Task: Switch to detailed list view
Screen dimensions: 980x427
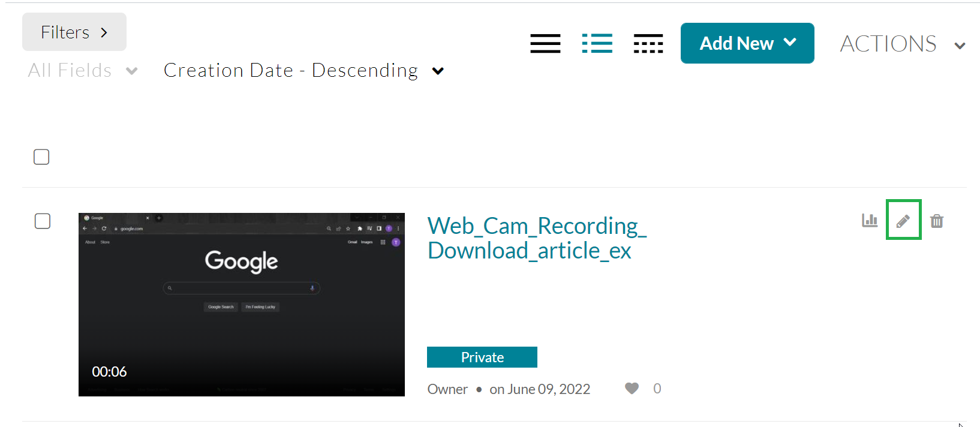Action: (597, 43)
